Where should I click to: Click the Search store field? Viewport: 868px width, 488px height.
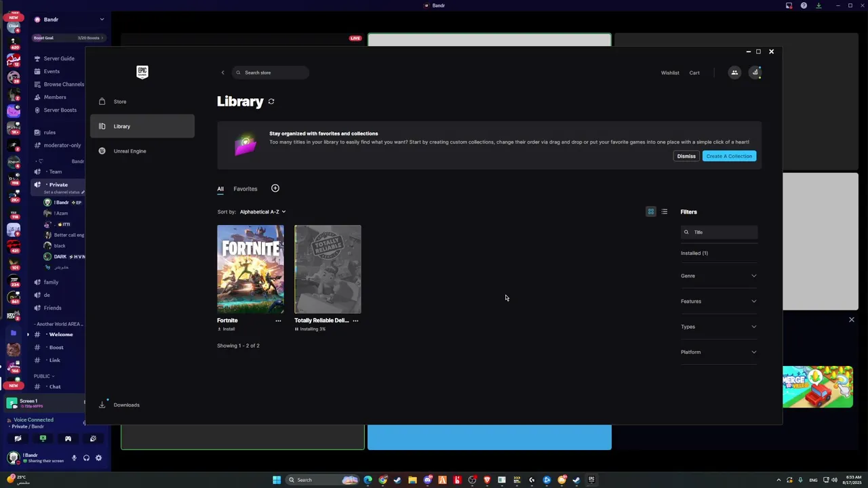271,73
